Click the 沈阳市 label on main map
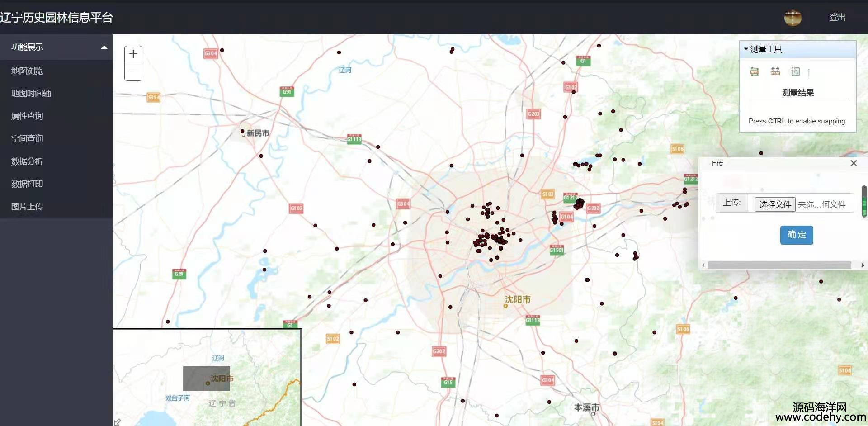868x426 pixels. point(518,299)
